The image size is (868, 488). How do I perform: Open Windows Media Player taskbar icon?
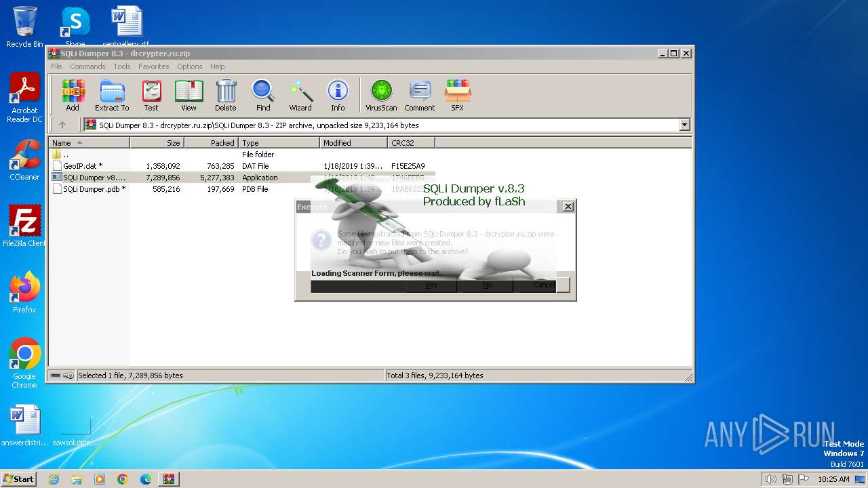click(x=100, y=479)
